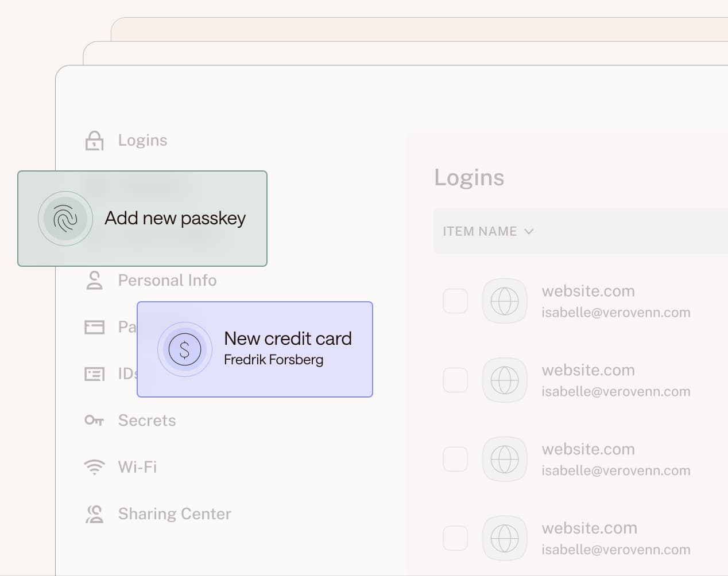Click the fingerprint icon on Add new passkey
This screenshot has height=576, width=728.
coord(65,219)
